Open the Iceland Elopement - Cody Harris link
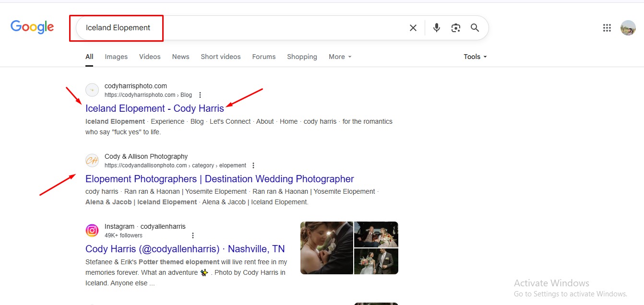The image size is (644, 305). [155, 108]
